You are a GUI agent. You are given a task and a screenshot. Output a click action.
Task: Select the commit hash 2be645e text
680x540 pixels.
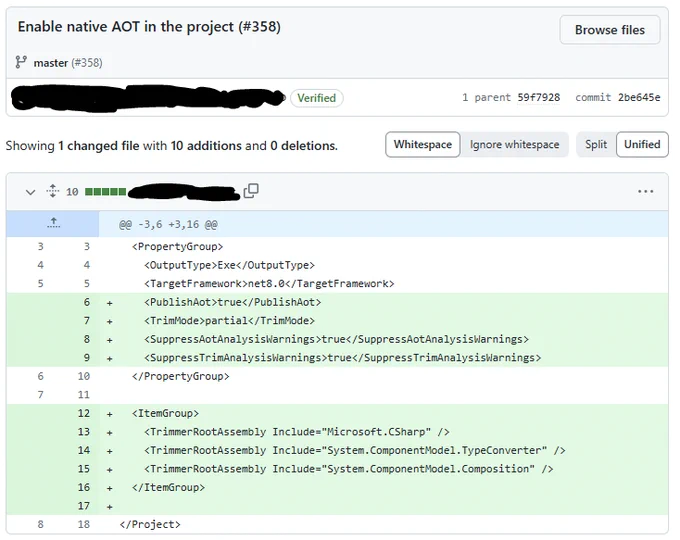[x=639, y=97]
